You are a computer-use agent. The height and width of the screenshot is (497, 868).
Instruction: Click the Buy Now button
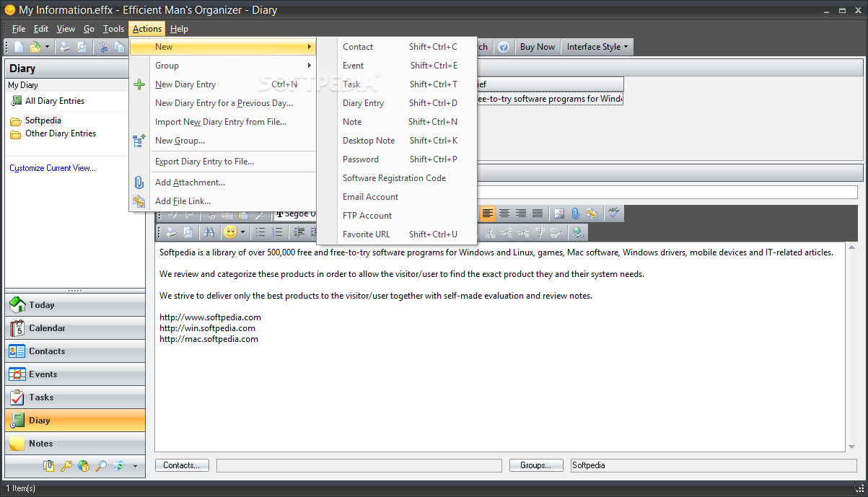(x=538, y=47)
